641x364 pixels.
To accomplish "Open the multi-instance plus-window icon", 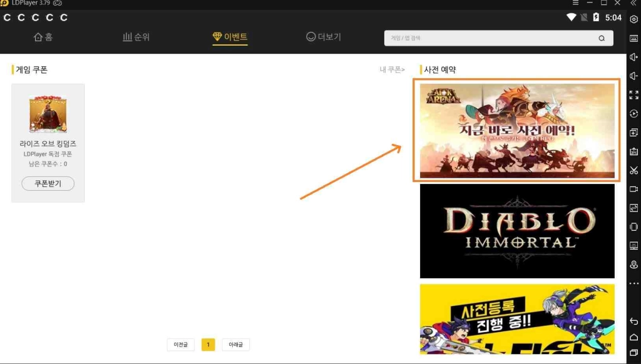I will [x=633, y=133].
